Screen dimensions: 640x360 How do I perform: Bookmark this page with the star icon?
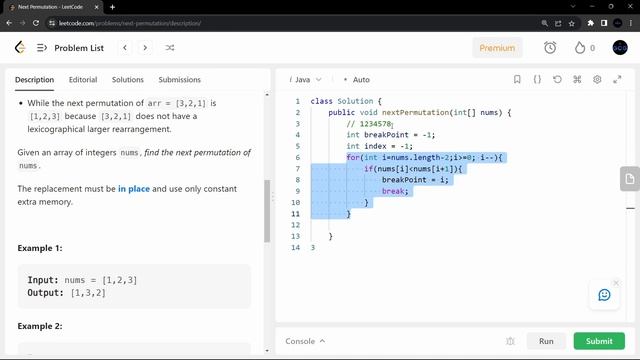click(x=571, y=23)
